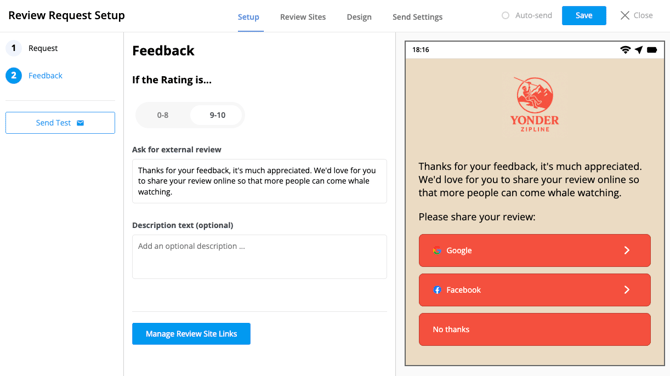Open the Send Settings tab
The height and width of the screenshot is (376, 670).
tap(417, 17)
